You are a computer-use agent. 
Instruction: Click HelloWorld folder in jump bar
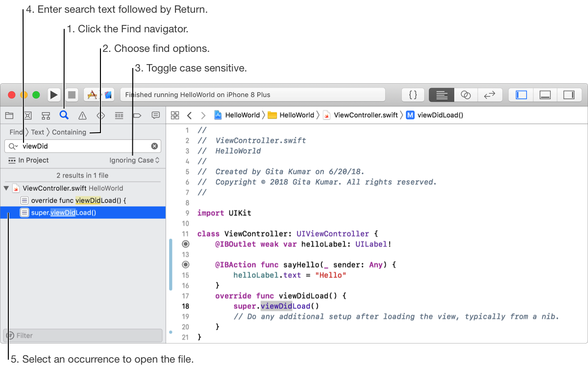coord(291,115)
